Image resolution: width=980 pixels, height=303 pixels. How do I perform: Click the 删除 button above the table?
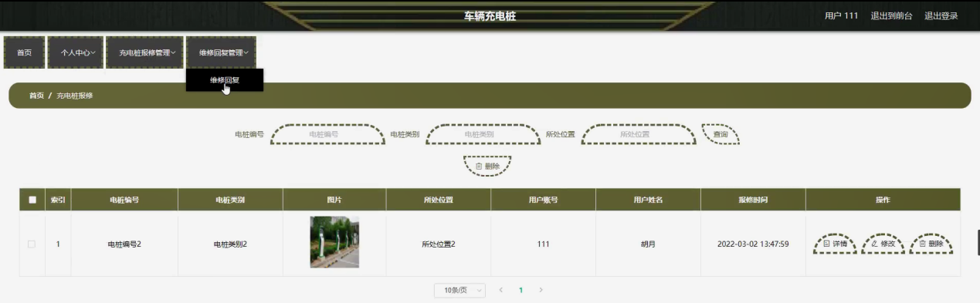click(x=487, y=166)
